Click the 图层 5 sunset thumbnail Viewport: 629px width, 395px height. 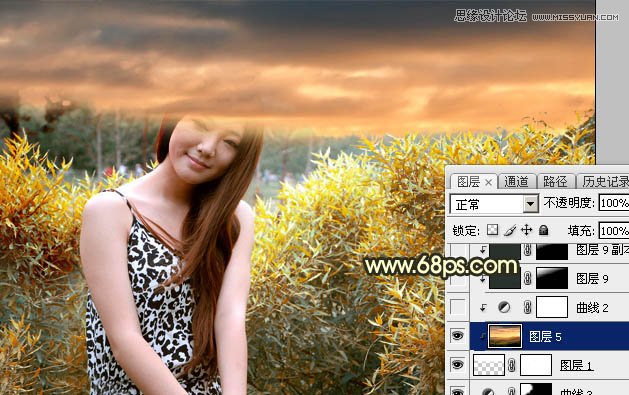click(x=505, y=336)
